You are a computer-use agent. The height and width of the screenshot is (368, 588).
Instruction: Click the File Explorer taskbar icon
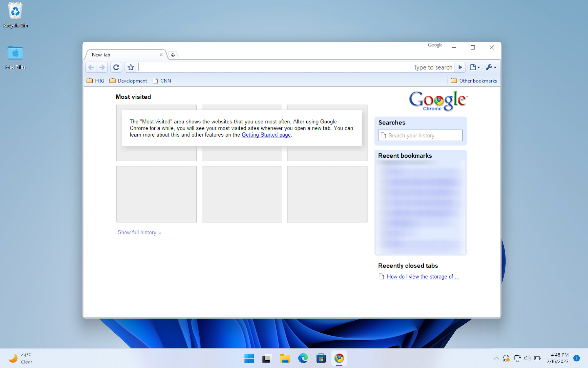(285, 357)
